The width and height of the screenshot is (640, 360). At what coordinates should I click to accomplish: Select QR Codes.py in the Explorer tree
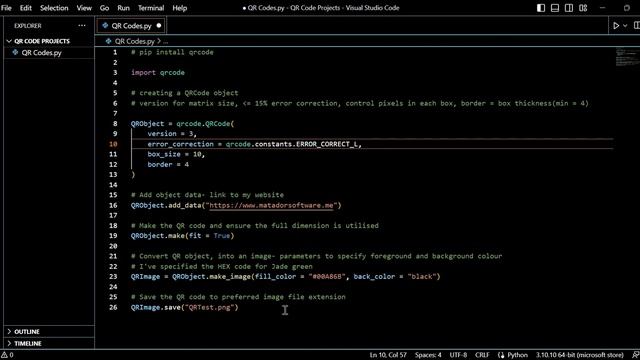click(x=41, y=53)
